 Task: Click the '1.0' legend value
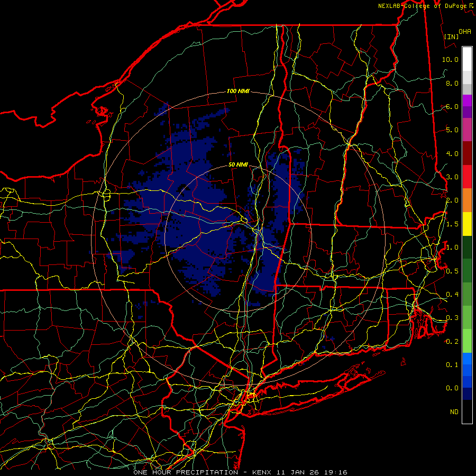click(x=452, y=248)
